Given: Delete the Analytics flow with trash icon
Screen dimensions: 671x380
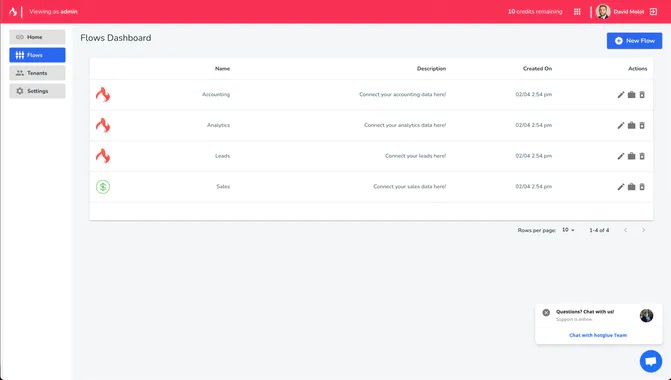Looking at the screenshot, I should [x=642, y=125].
